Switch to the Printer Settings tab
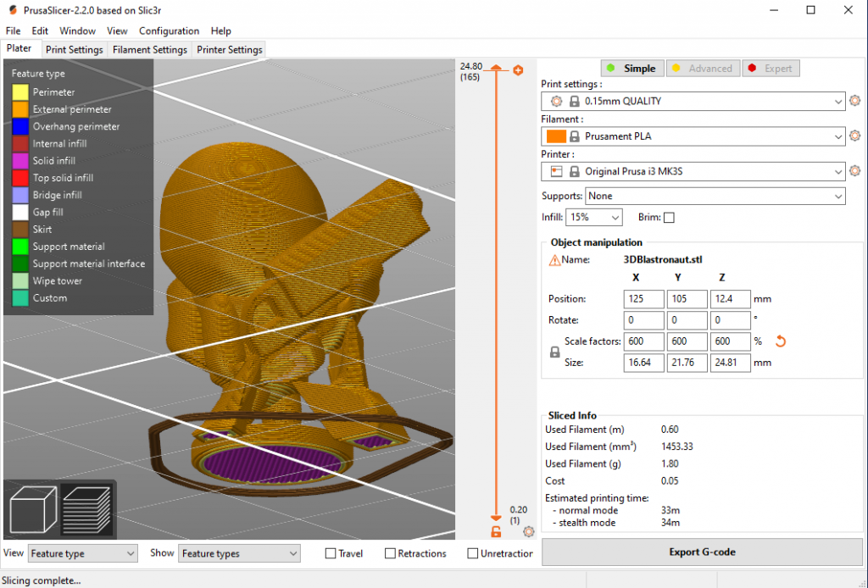Viewport: 868px width, 588px height. pyautogui.click(x=229, y=49)
